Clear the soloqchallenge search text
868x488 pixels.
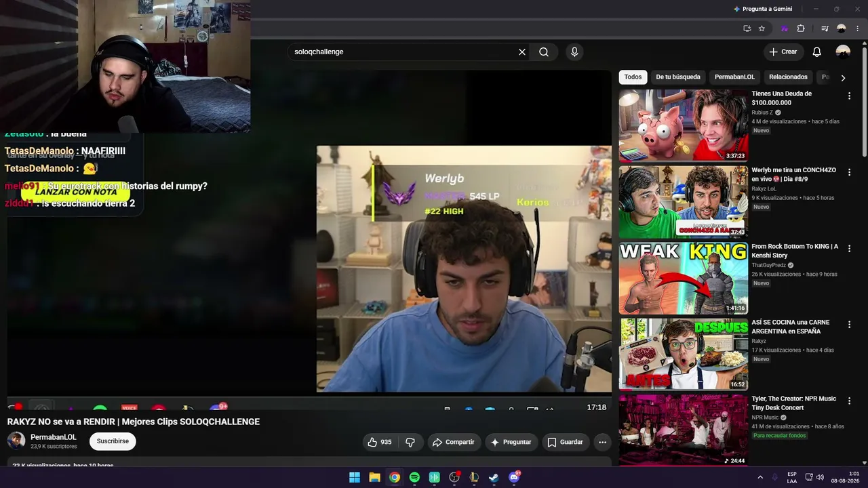[x=522, y=52]
